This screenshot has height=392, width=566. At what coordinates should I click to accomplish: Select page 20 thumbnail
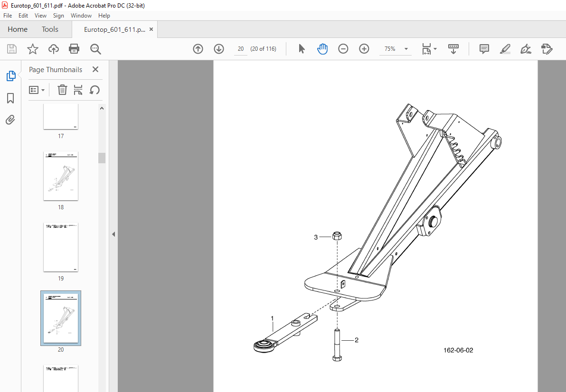[x=61, y=318]
